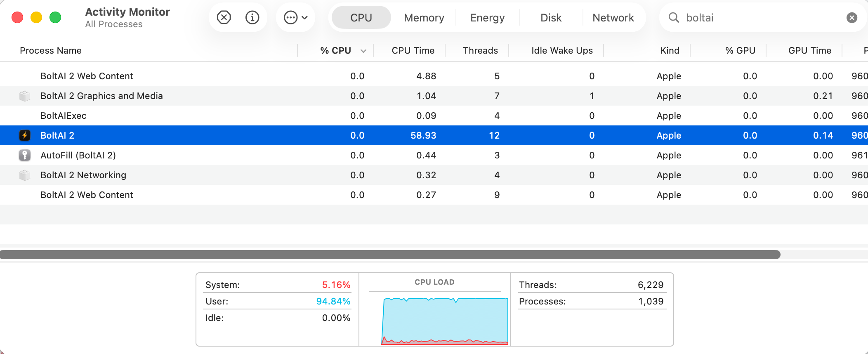Switch to the Energy tab
The image size is (868, 354).
tap(487, 17)
